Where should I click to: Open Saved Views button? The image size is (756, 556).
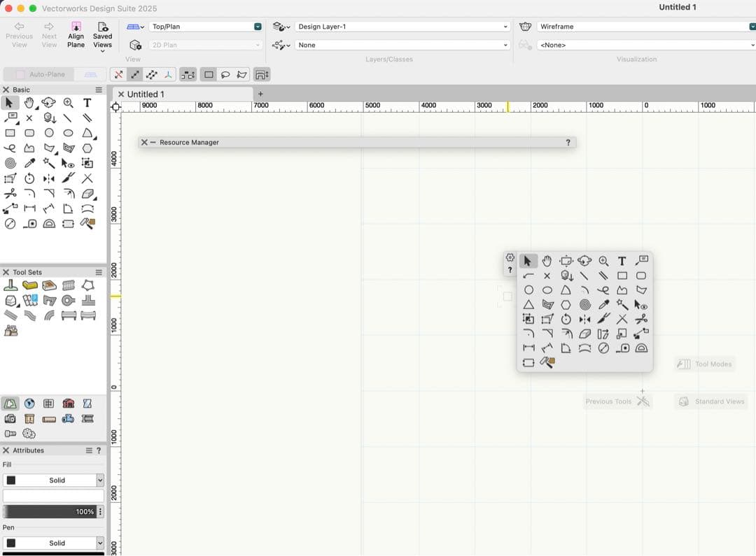[x=102, y=35]
